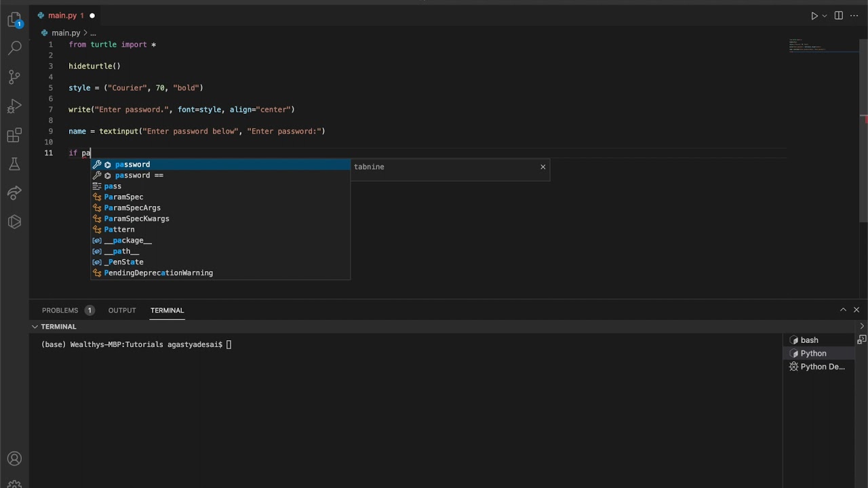
Task: Place cursor on line 1 import statement
Action: 112,45
